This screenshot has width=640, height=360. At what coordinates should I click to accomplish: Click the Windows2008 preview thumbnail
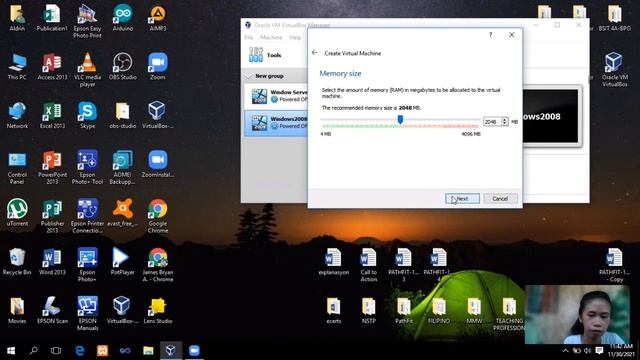point(550,116)
